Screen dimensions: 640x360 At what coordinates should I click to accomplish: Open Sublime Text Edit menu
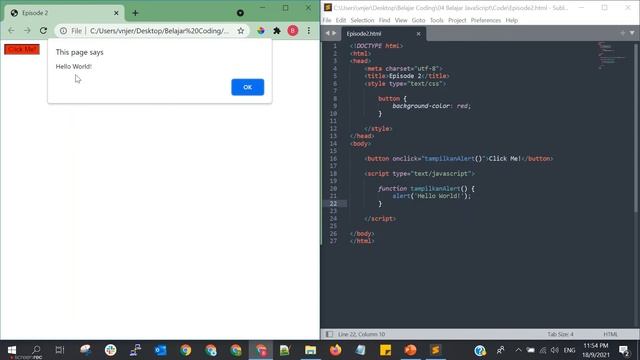(341, 20)
